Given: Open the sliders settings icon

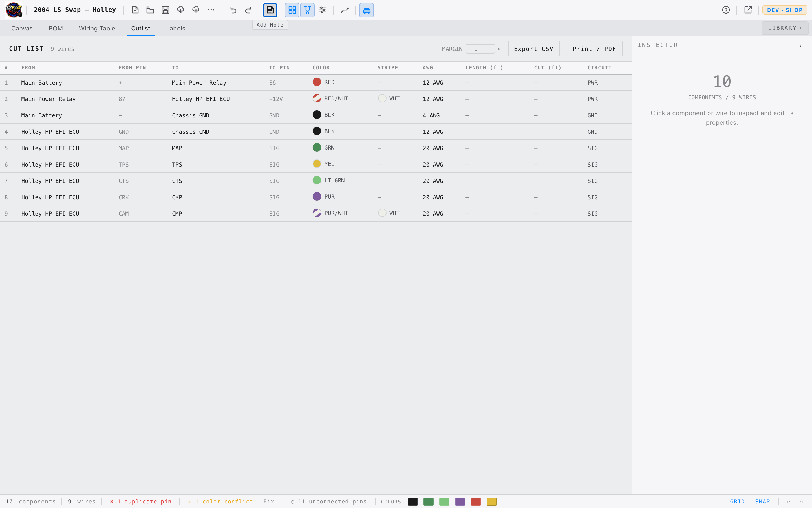Looking at the screenshot, I should [x=323, y=10].
